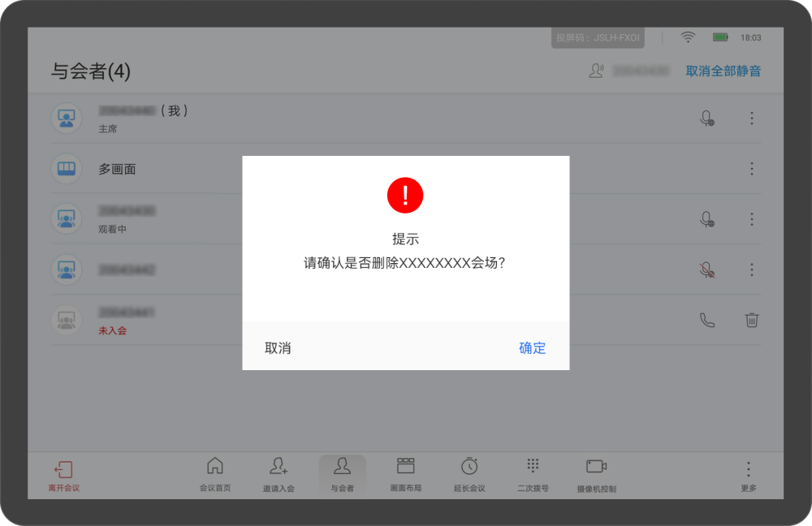Unmute the red muted microphone in fourth row

click(x=707, y=269)
